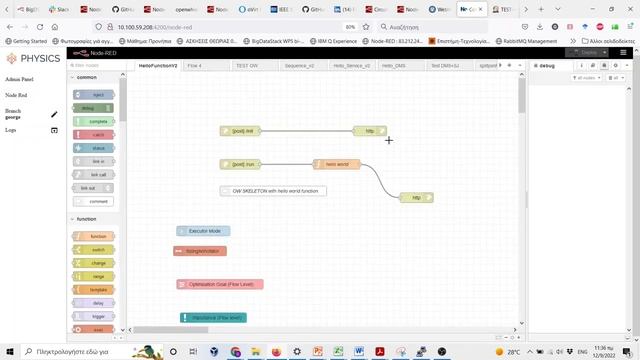This screenshot has height=360, width=640.
Task: Show hidden system tray icons chevron
Action: point(529,351)
